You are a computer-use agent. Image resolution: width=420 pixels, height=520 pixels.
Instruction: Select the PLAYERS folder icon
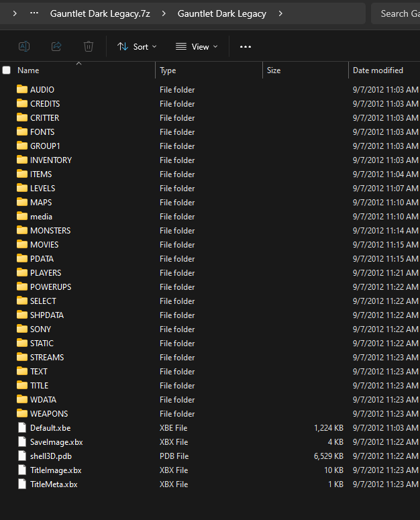click(x=22, y=272)
